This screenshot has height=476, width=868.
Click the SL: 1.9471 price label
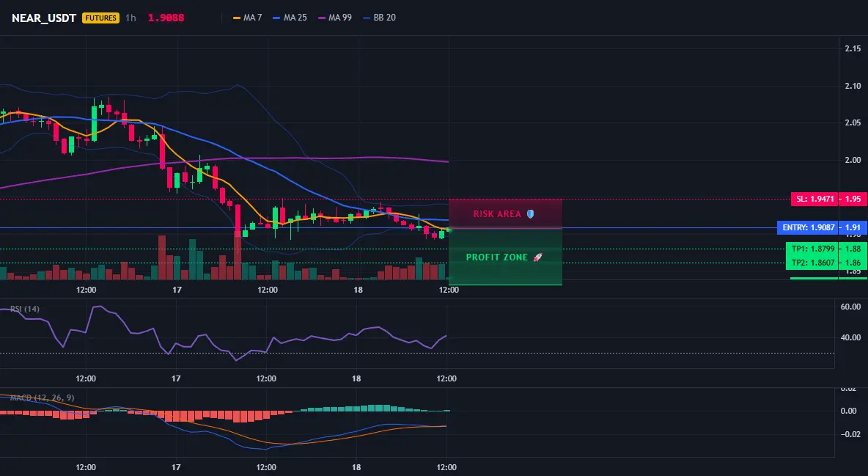(x=815, y=199)
